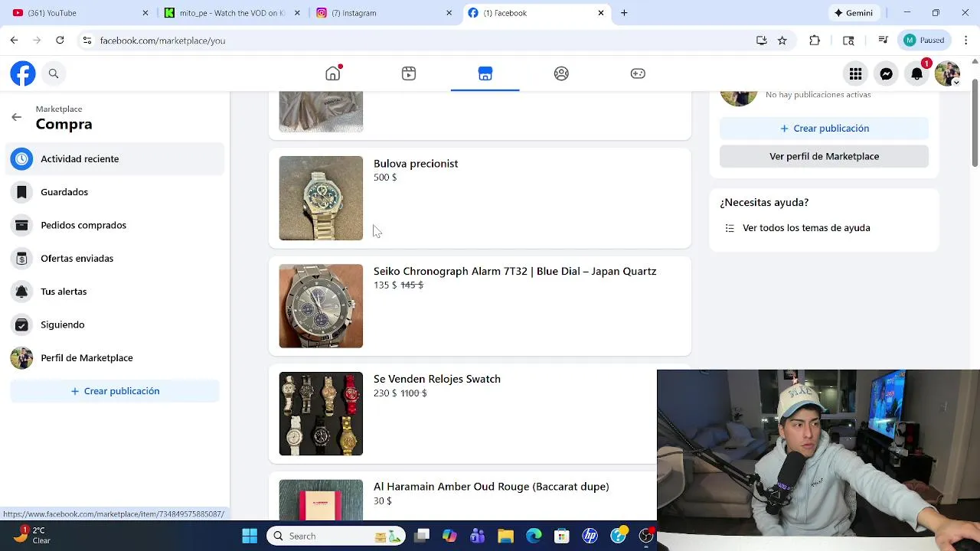
Task: Switch to the Instagram browser tab
Action: pyautogui.click(x=383, y=13)
